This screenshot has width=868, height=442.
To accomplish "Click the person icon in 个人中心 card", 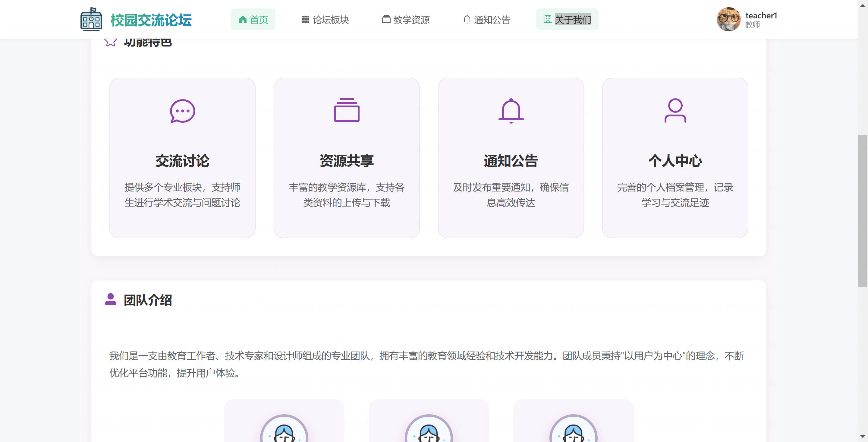I will pos(675,110).
